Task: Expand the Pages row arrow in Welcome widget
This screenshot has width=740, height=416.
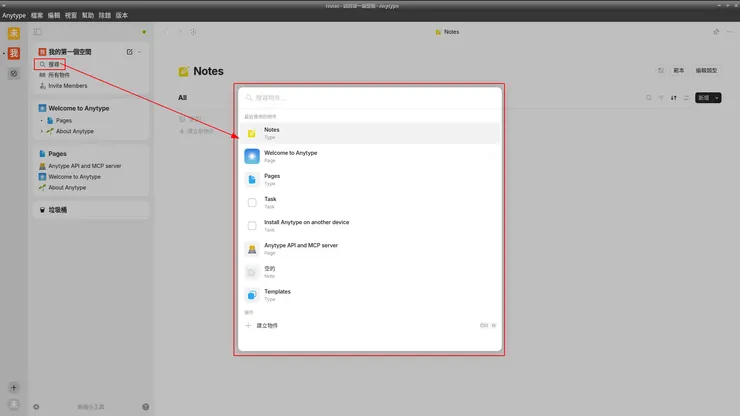Action: (x=42, y=120)
